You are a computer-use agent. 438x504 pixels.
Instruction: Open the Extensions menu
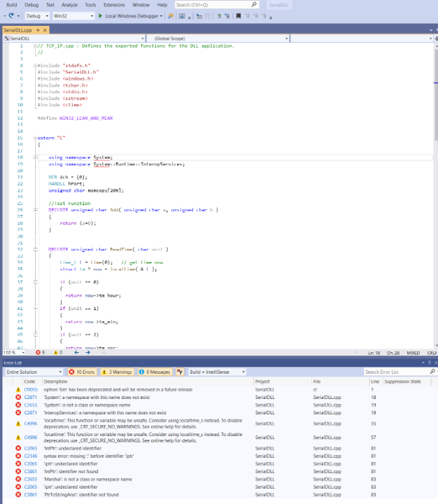pyautogui.click(x=114, y=5)
